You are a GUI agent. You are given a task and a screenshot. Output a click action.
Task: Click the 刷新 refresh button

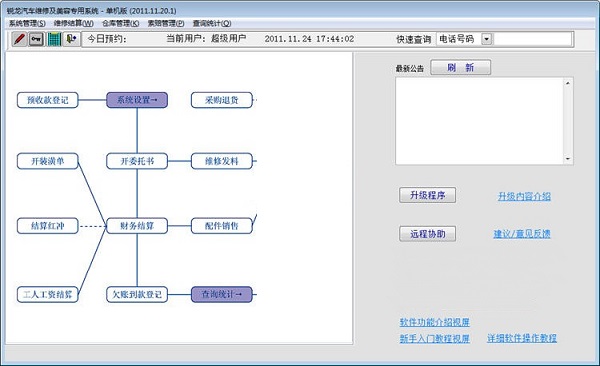click(460, 67)
